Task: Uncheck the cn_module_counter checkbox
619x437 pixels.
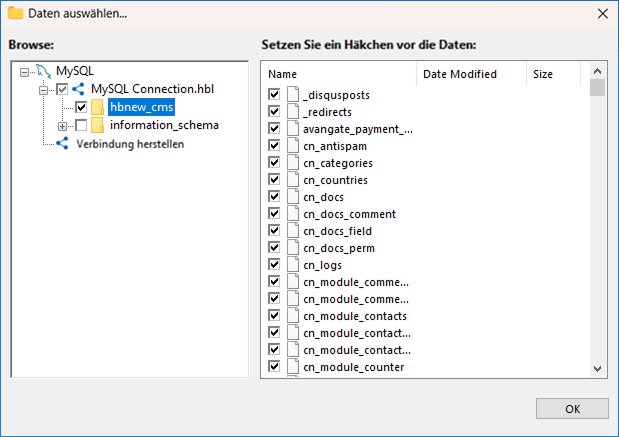Action: tap(274, 366)
